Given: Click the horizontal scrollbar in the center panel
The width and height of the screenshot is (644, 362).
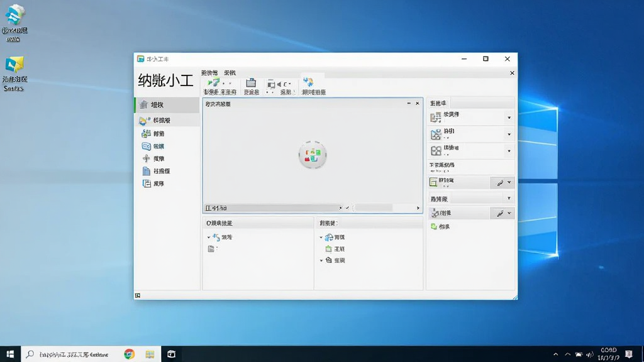Looking at the screenshot, I should click(274, 208).
